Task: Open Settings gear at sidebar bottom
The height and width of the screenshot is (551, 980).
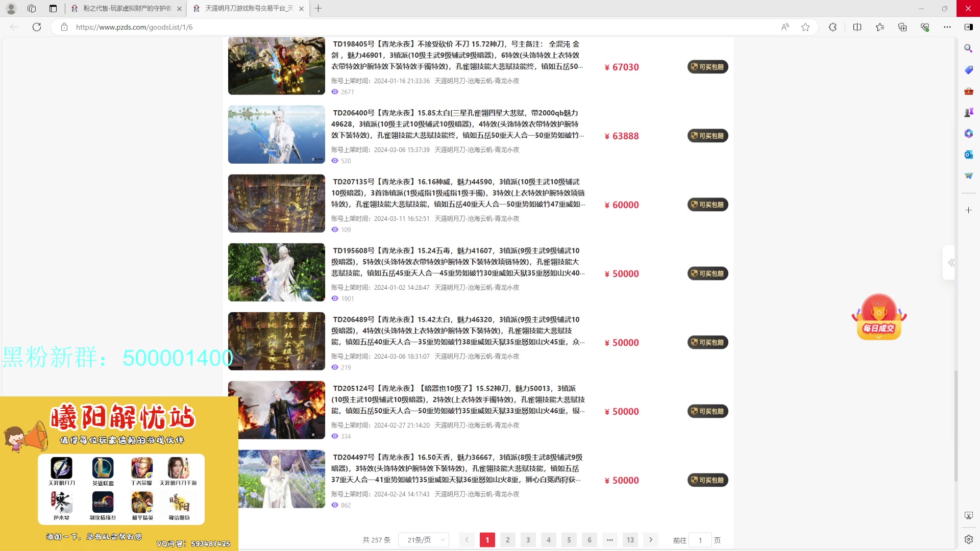Action: click(968, 539)
